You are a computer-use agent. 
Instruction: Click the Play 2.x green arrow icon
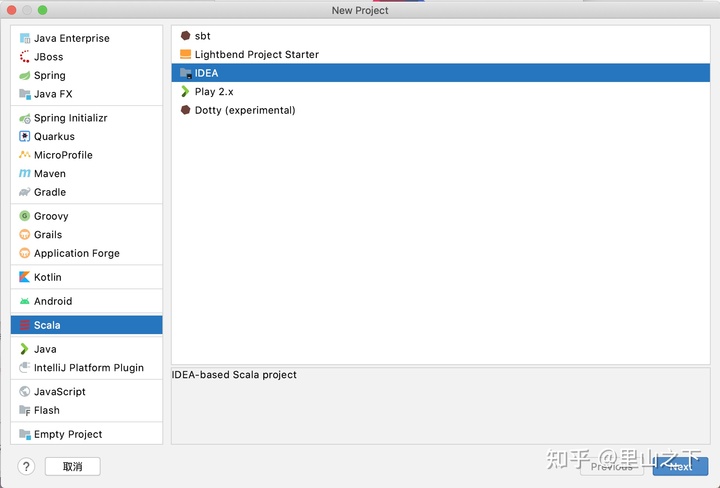186,91
